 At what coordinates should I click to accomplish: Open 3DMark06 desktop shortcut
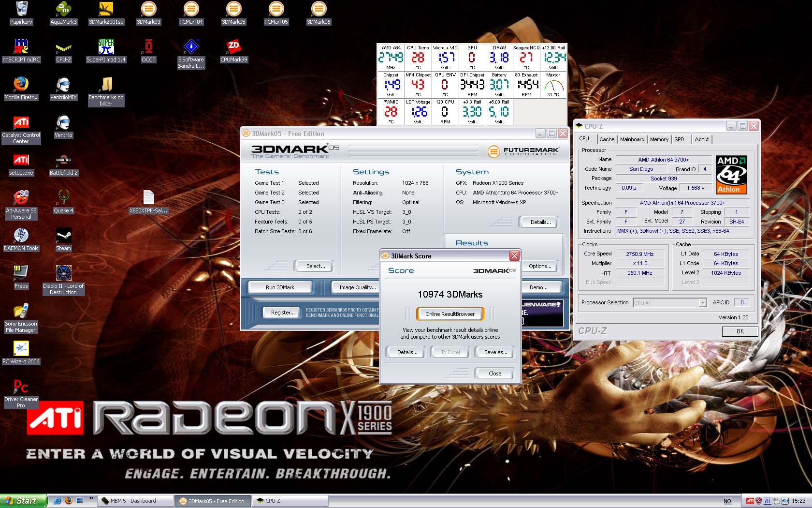tap(319, 13)
